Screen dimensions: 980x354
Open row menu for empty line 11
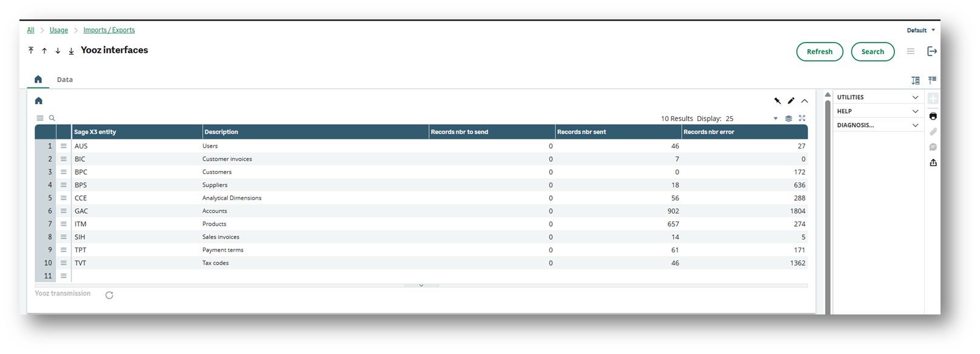point(64,276)
